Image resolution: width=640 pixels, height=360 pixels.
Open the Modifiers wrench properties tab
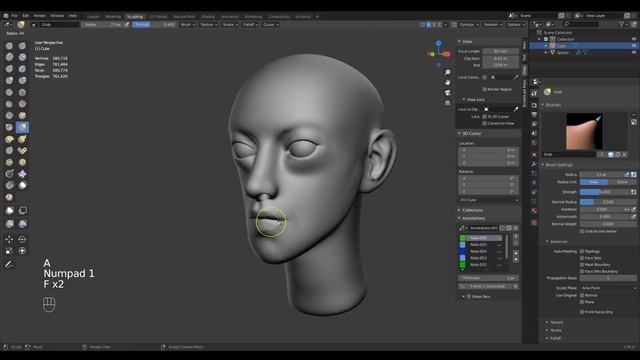click(534, 164)
